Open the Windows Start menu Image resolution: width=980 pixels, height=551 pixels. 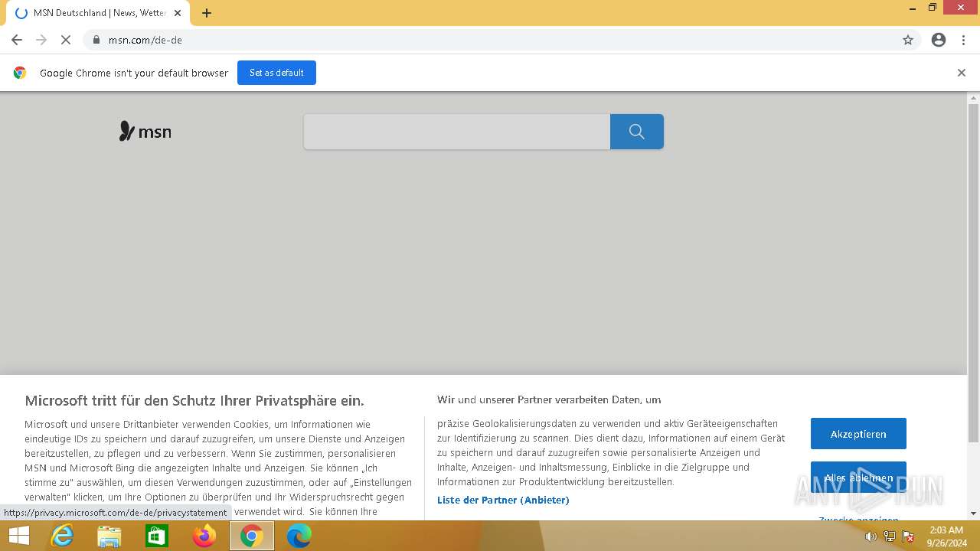coord(18,536)
